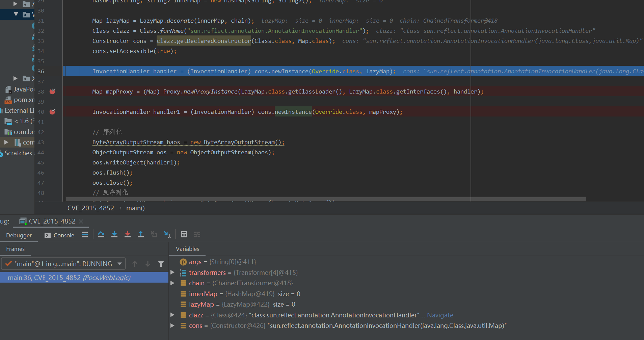This screenshot has width=644, height=340.
Task: Expand the cons variable node
Action: pos(172,325)
